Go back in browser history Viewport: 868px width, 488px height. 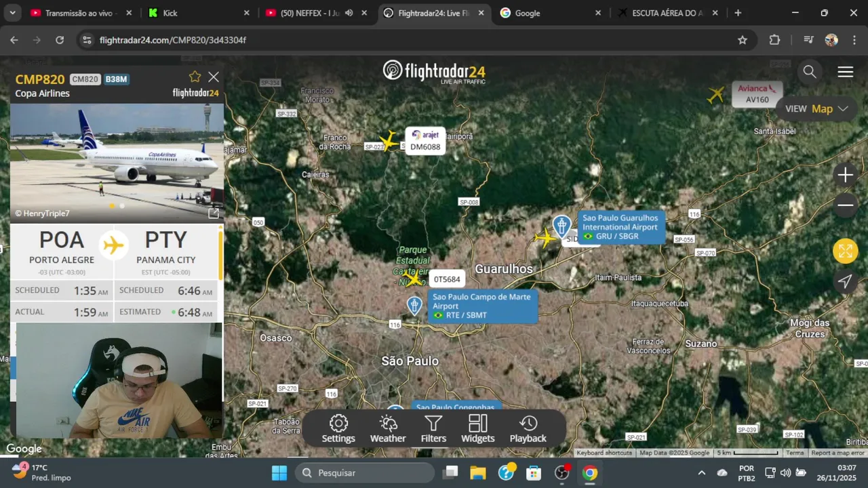point(14,40)
